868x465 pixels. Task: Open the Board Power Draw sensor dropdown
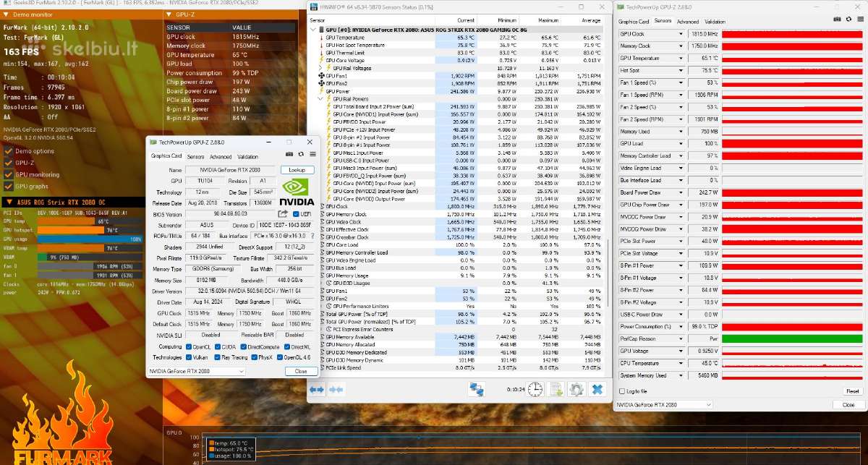tap(680, 192)
